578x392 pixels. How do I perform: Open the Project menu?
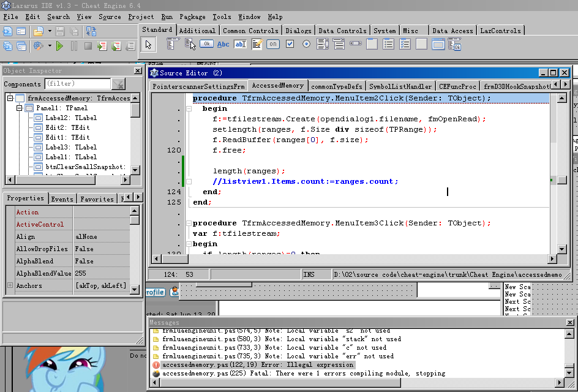pos(141,17)
